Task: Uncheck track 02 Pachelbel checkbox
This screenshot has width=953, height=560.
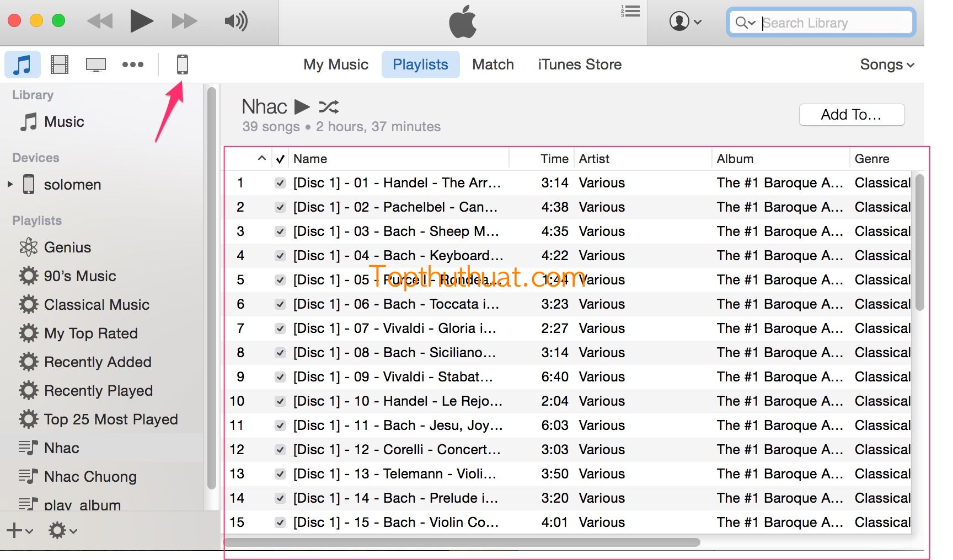Action: click(280, 207)
